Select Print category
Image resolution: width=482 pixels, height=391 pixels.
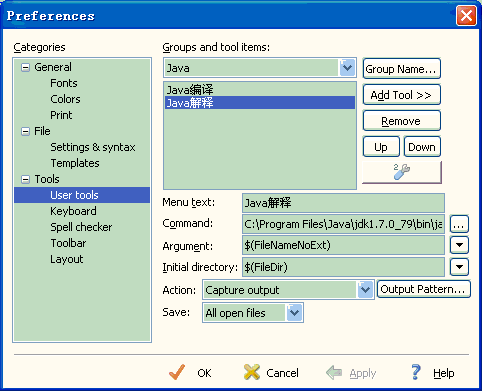point(61,115)
